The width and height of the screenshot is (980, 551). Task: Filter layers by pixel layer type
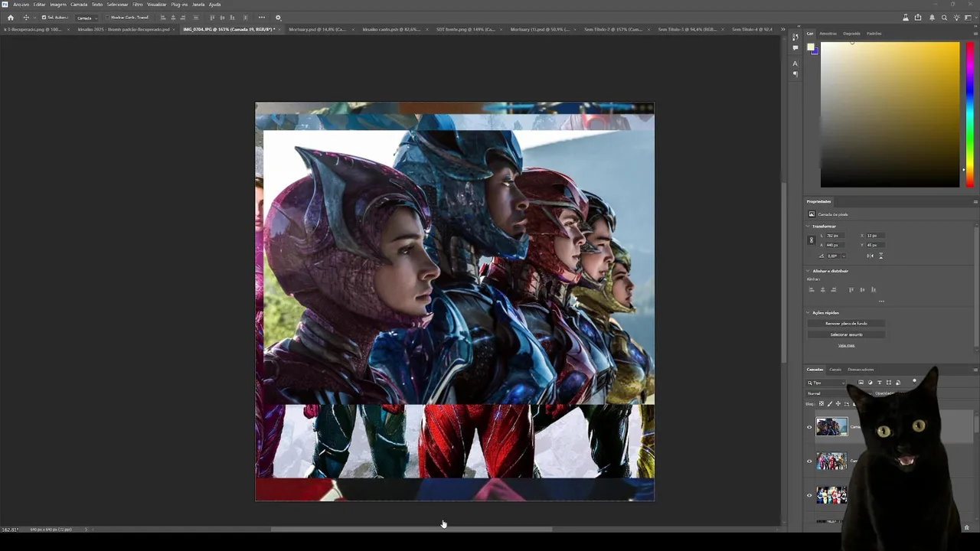click(861, 383)
